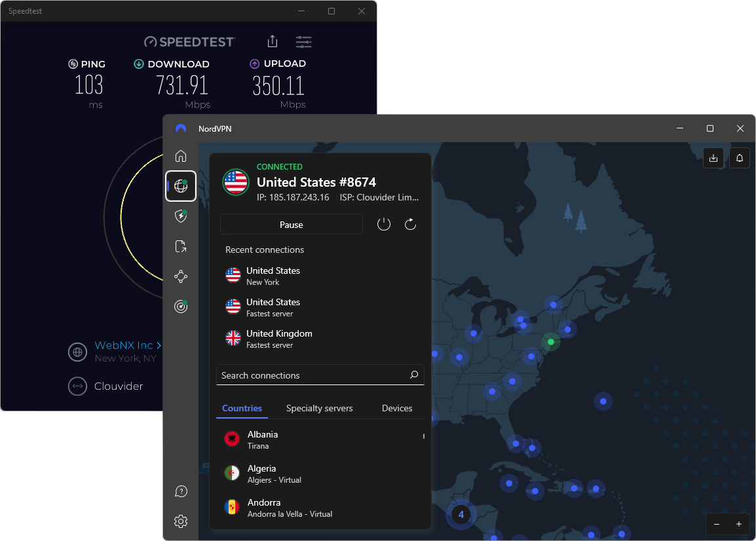
Task: Switch to the Devices tab
Action: click(397, 409)
